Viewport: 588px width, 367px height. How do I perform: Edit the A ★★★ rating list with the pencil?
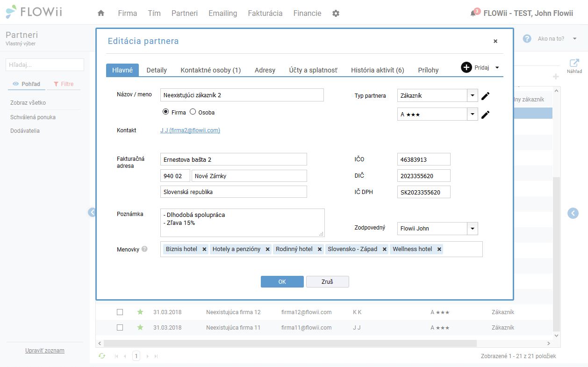tap(486, 115)
